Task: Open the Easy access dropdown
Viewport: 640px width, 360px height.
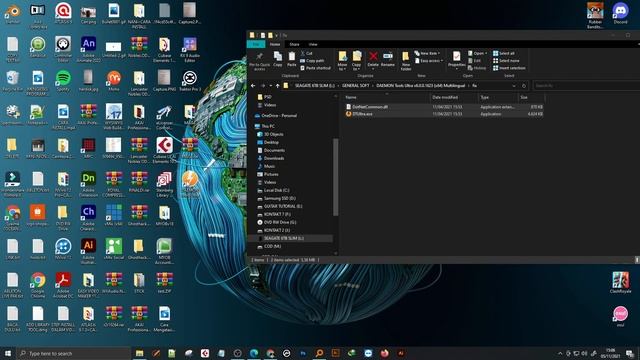Action: tap(429, 61)
